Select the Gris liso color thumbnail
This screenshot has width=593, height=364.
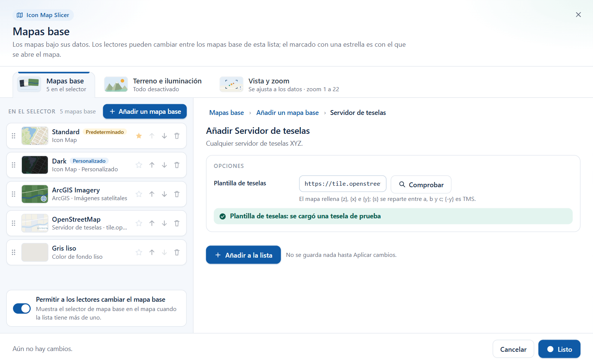point(35,252)
